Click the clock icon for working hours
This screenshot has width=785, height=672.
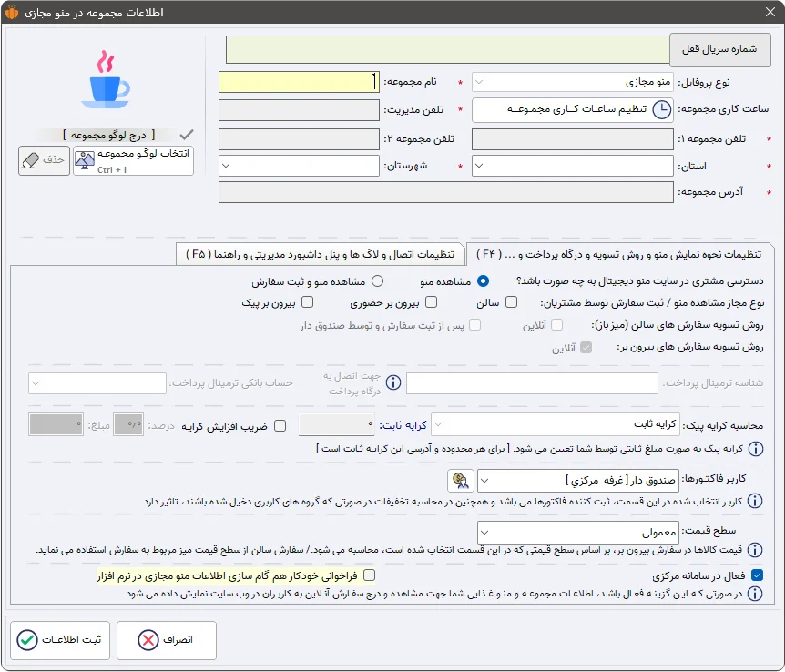661,109
